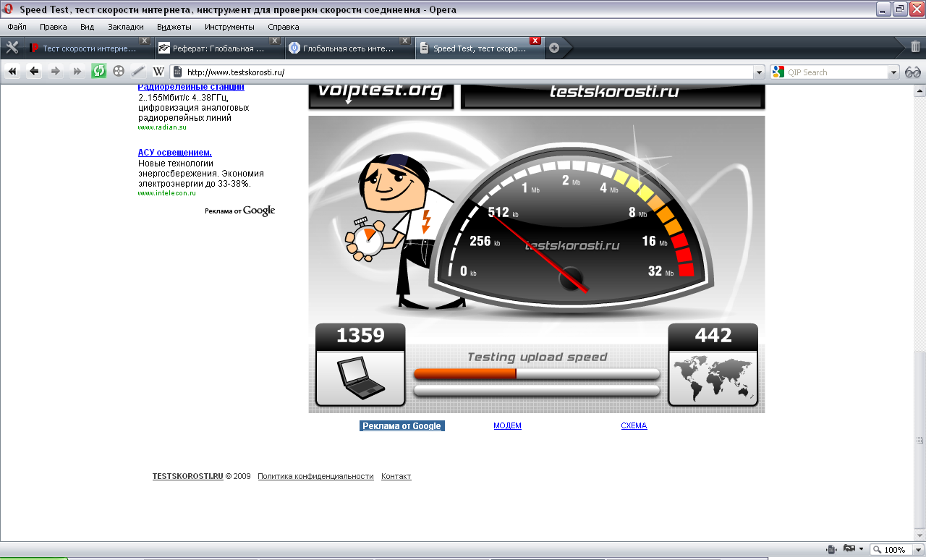This screenshot has width=926, height=560.
Task: Click the world map icon under 442
Action: pyautogui.click(x=713, y=378)
